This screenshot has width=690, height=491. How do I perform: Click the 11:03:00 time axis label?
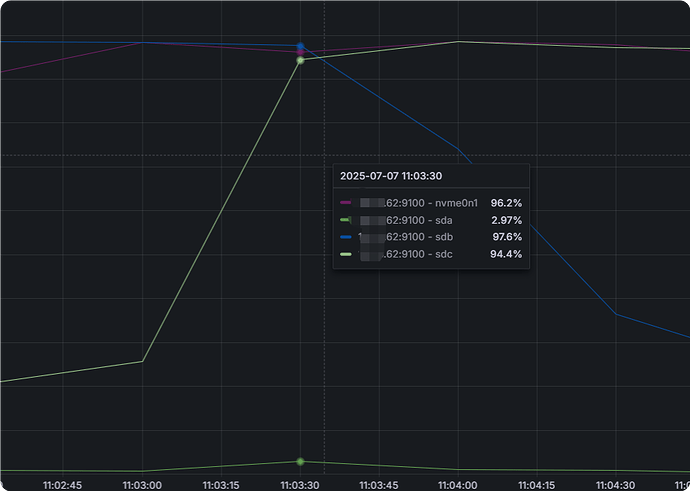(x=142, y=485)
